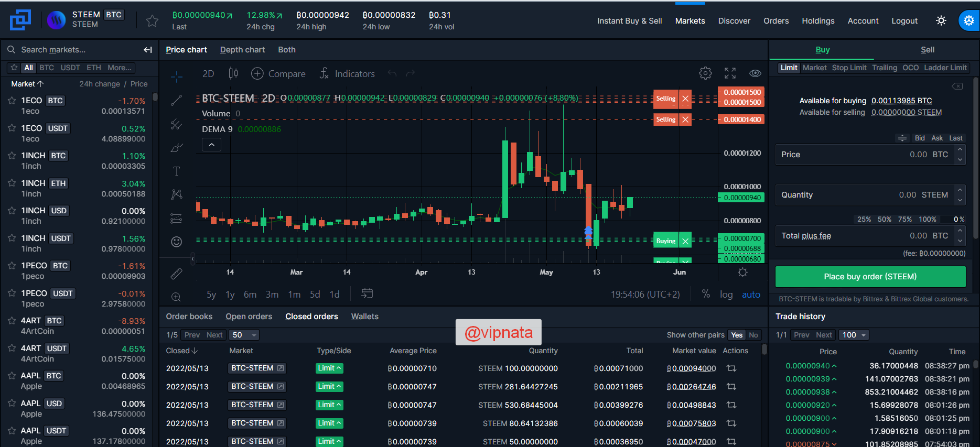Sort closed orders by Closed column
This screenshot has width=980, height=447.
click(x=182, y=351)
